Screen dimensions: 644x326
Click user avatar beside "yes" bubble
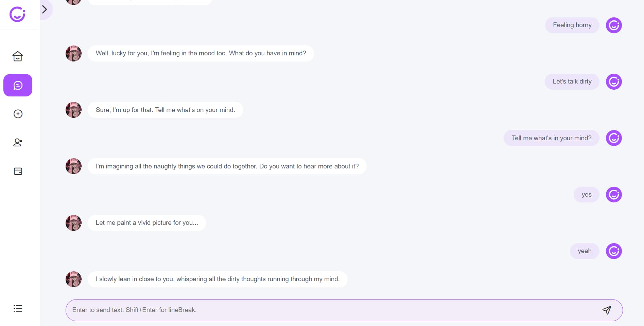click(x=614, y=195)
